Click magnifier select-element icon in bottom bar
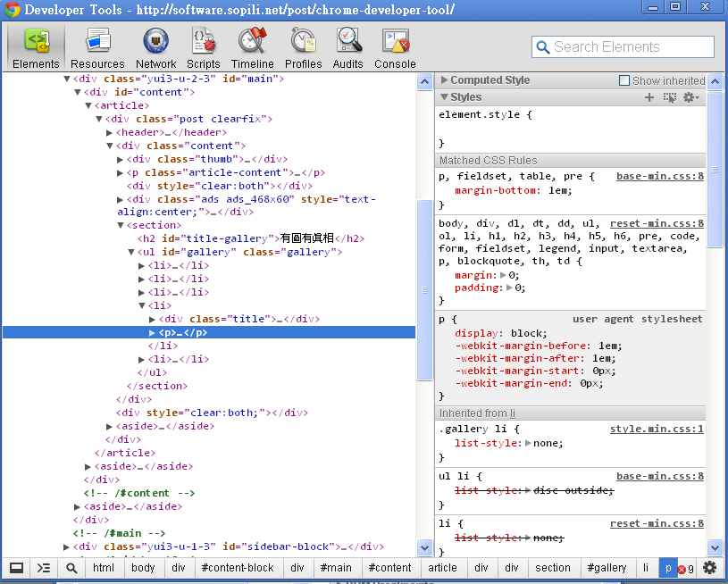This screenshot has width=728, height=584. coord(71,568)
